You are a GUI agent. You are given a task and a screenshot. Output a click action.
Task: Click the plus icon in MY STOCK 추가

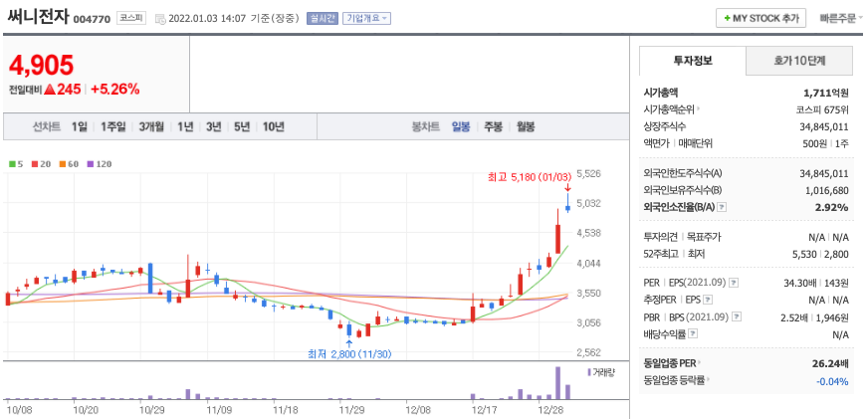727,18
